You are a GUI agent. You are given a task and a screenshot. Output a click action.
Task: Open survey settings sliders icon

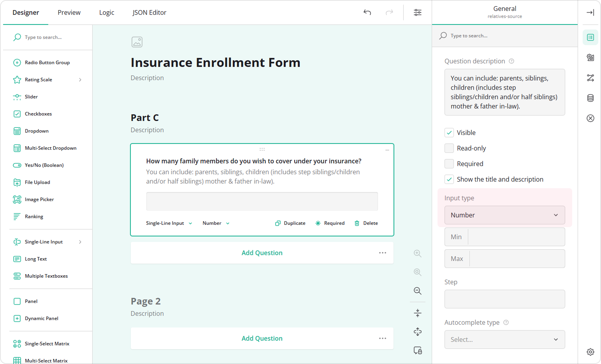click(x=417, y=12)
